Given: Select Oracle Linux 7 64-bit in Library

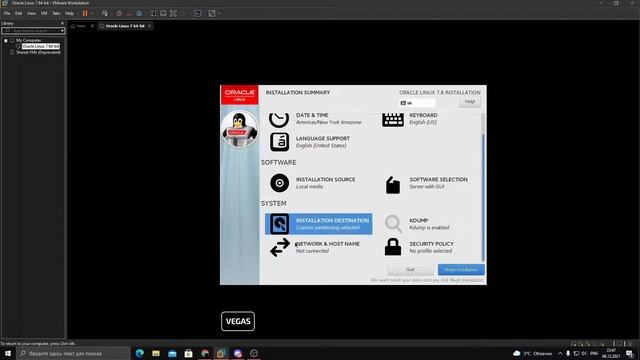Looking at the screenshot, I should point(41,47).
